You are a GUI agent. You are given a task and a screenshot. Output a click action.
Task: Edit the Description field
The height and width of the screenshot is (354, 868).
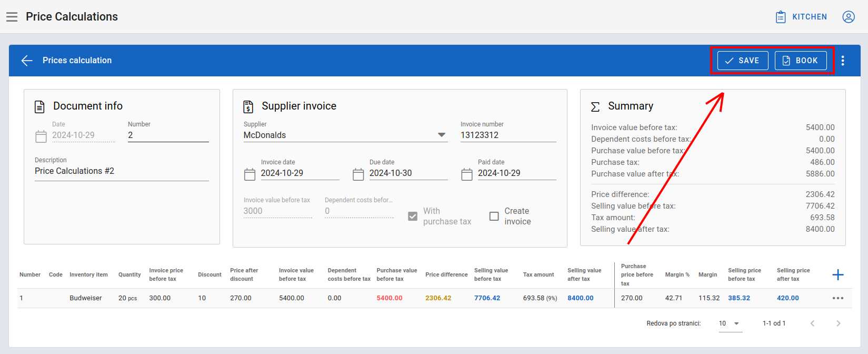tap(122, 171)
